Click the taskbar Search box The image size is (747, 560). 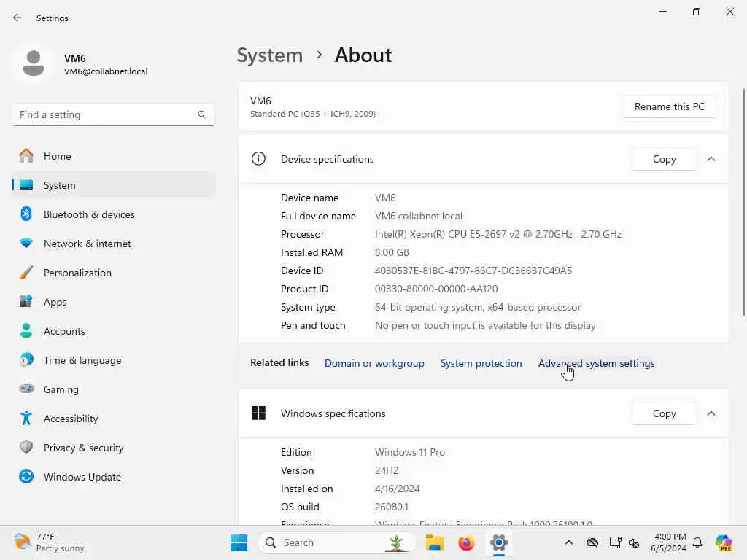[337, 542]
